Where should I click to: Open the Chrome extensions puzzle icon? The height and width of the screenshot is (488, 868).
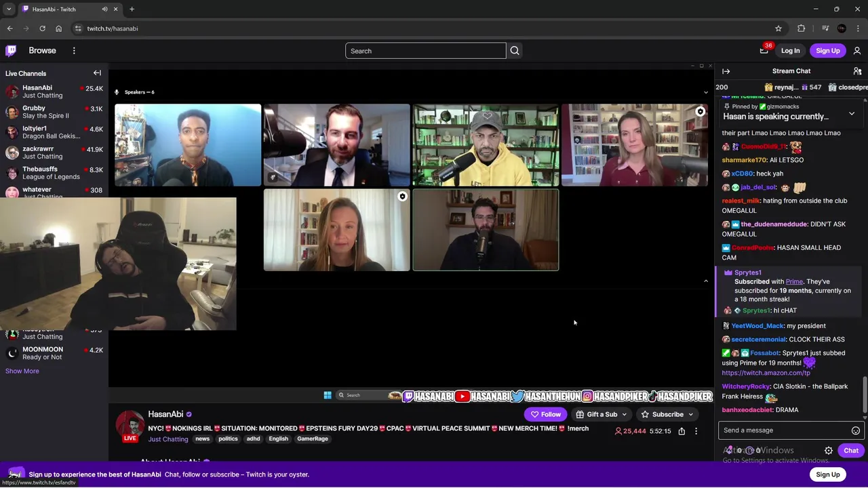pos(802,28)
